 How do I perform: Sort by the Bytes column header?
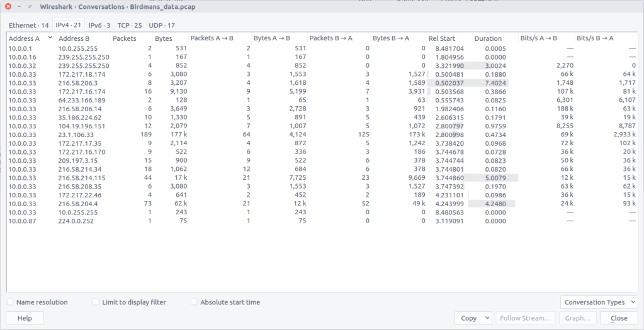pos(163,38)
